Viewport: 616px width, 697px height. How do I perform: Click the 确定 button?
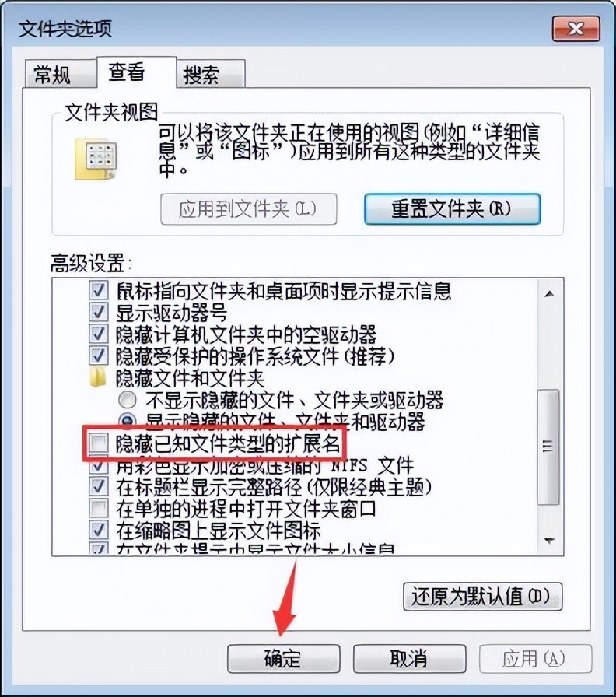pos(284,658)
